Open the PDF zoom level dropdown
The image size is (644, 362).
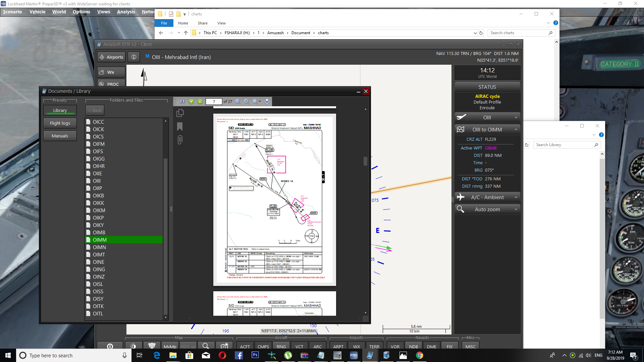pyautogui.click(x=257, y=102)
